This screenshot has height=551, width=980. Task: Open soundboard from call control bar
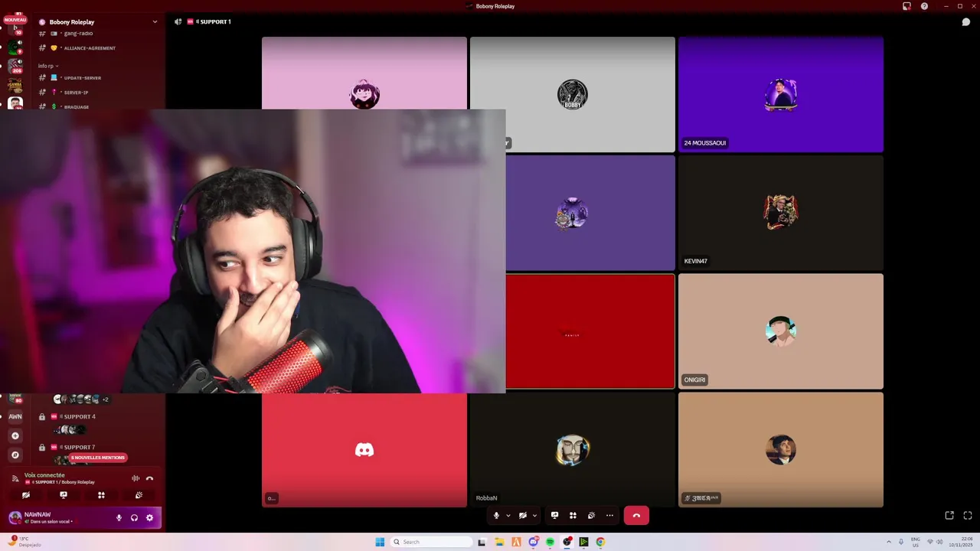(x=591, y=516)
